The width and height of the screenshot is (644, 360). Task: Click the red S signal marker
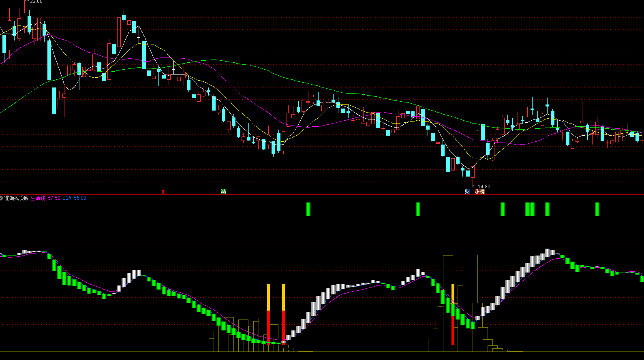coord(163,192)
